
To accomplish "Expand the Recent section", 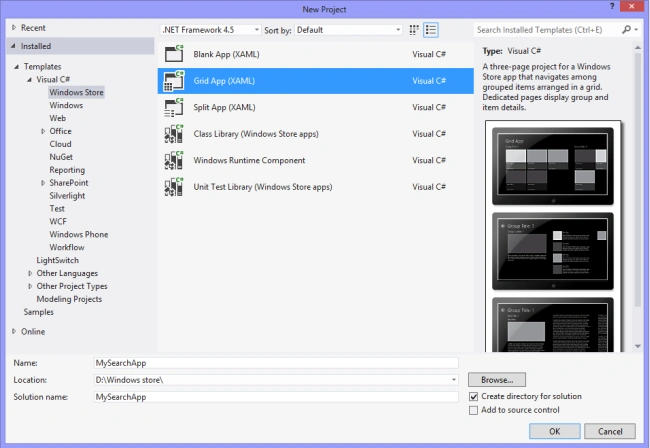I will 14,28.
